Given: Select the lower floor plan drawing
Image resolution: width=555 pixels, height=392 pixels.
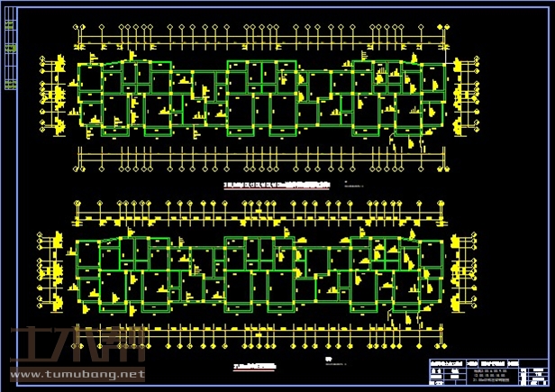Looking at the screenshot, I should 261,272.
